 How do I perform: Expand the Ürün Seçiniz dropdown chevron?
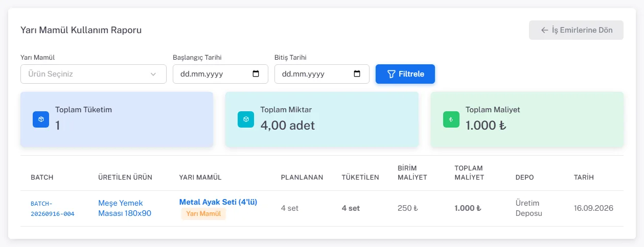(x=153, y=75)
